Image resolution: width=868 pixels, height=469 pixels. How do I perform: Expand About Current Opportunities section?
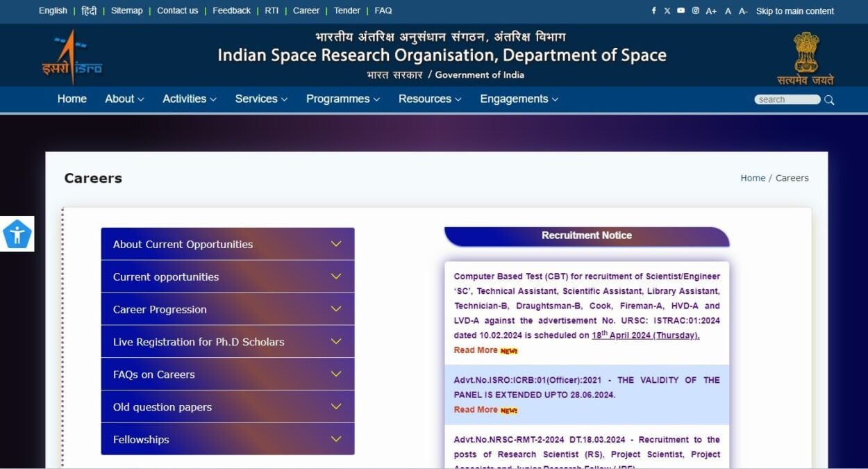coord(228,244)
